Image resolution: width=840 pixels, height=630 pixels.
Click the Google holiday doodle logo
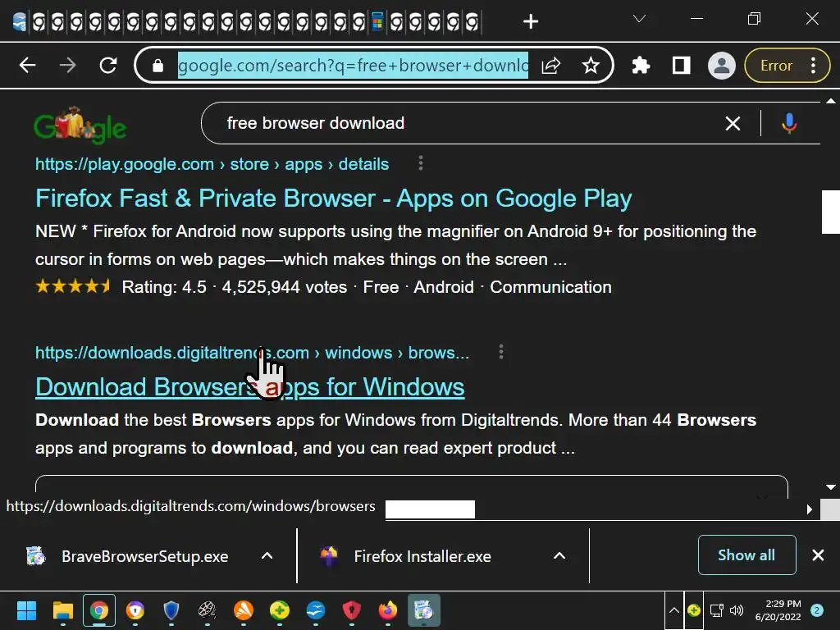coord(80,126)
